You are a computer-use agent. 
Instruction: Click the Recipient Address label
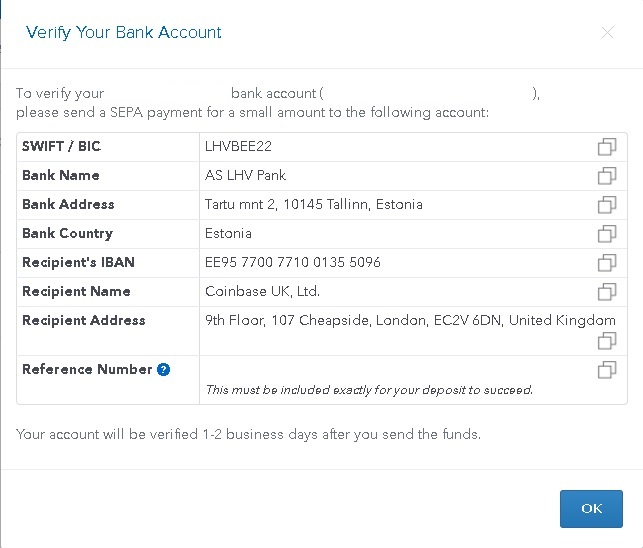click(84, 320)
